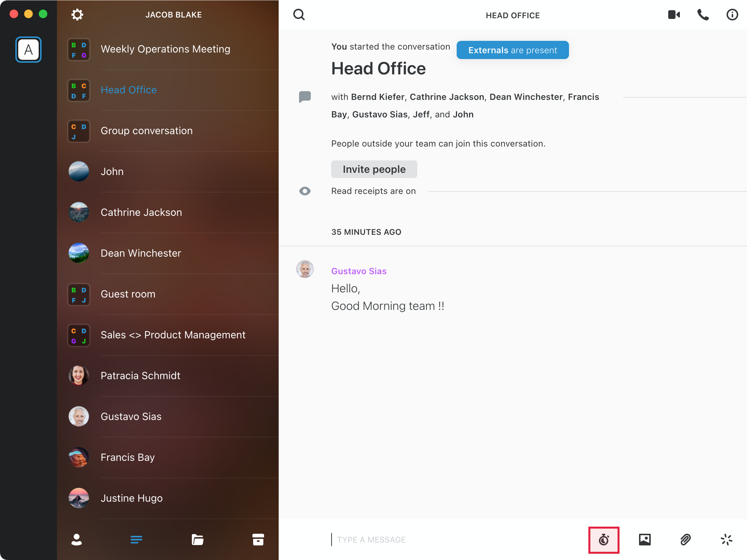The height and width of the screenshot is (560, 747).
Task: Start an audio call
Action: coord(703,15)
